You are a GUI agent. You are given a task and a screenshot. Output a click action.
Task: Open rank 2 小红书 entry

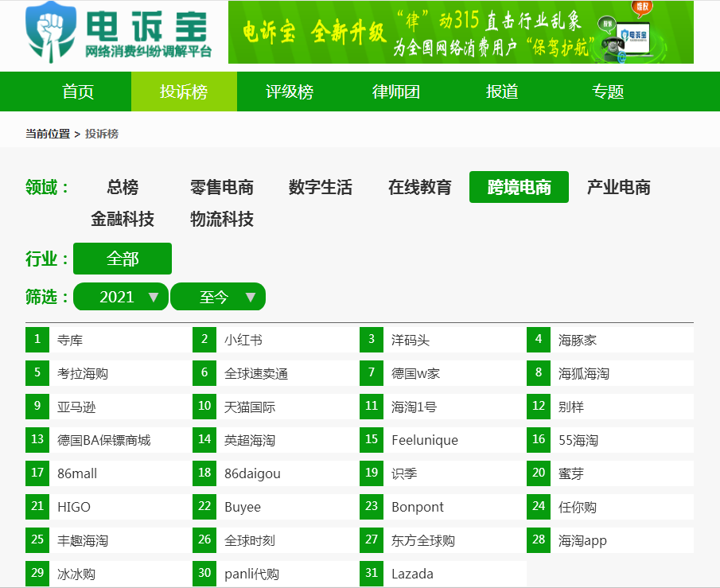click(x=276, y=340)
